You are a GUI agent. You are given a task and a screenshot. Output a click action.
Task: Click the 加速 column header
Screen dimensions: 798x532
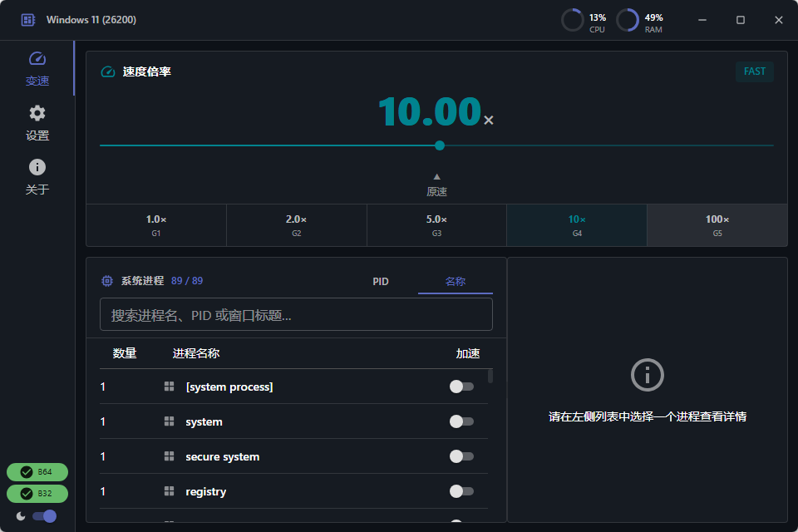click(468, 353)
